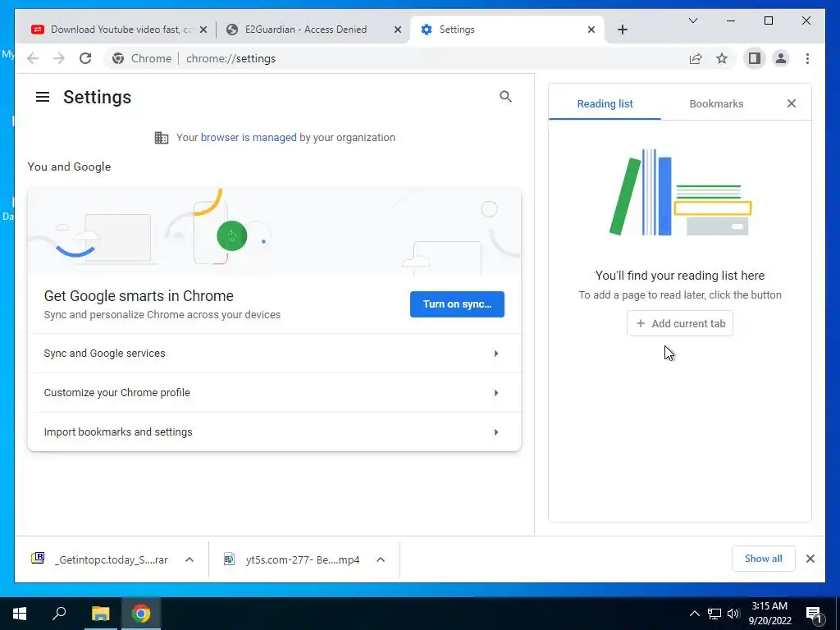
Task: Close the Settings tab
Action: pyautogui.click(x=591, y=30)
